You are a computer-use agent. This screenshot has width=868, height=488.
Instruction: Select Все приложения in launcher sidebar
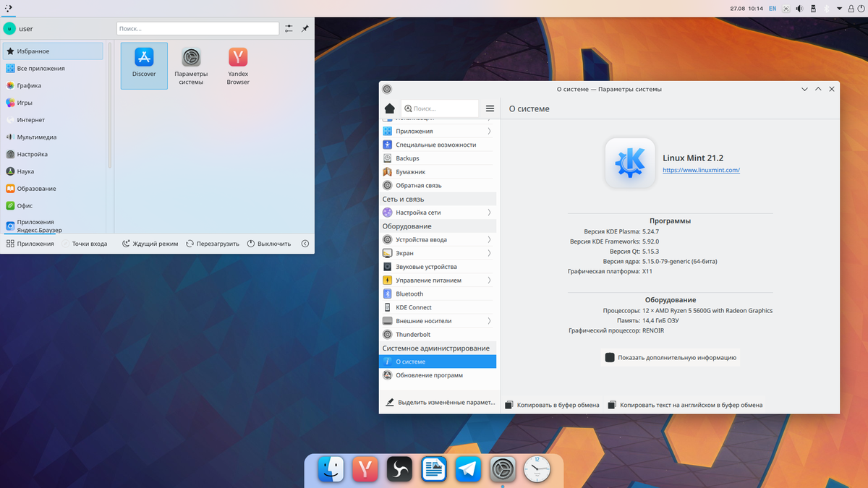coord(53,68)
